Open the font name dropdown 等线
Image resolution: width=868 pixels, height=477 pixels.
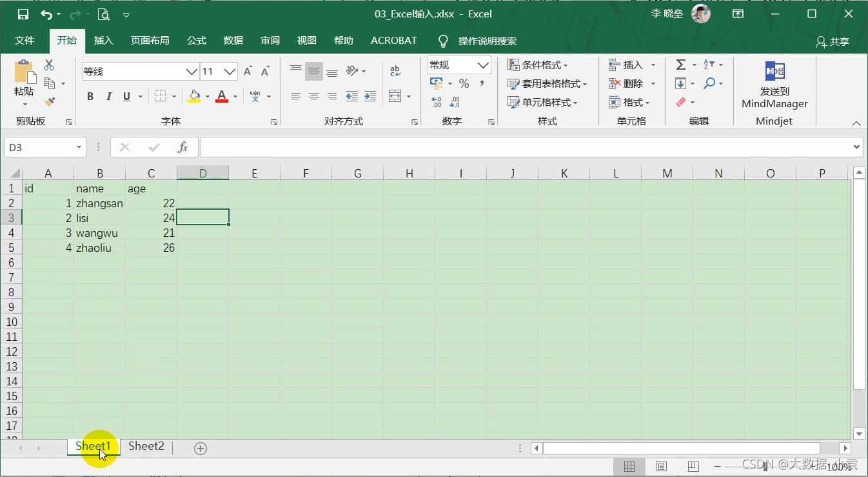(192, 72)
